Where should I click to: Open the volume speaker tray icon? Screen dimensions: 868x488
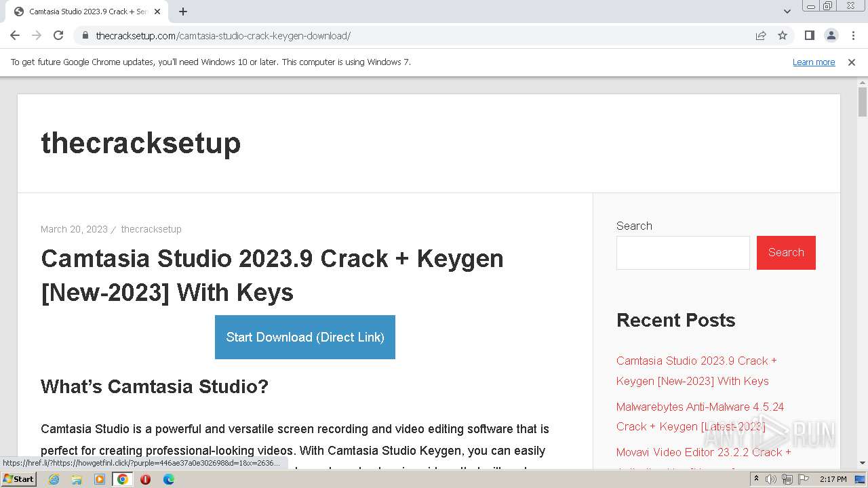771,479
